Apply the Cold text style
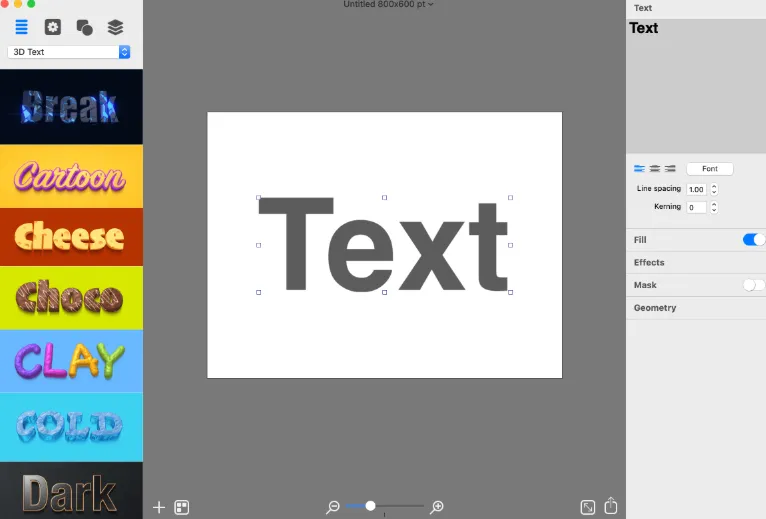766x519 pixels. tap(71, 427)
